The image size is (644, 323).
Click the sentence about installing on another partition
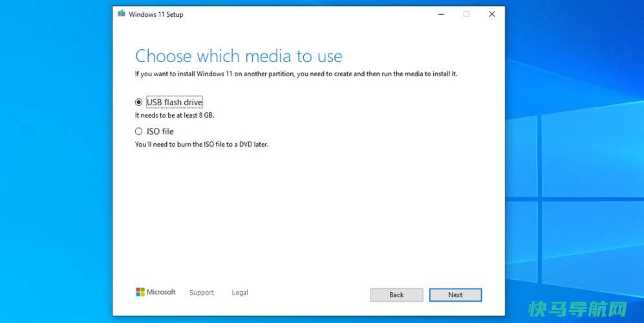296,74
